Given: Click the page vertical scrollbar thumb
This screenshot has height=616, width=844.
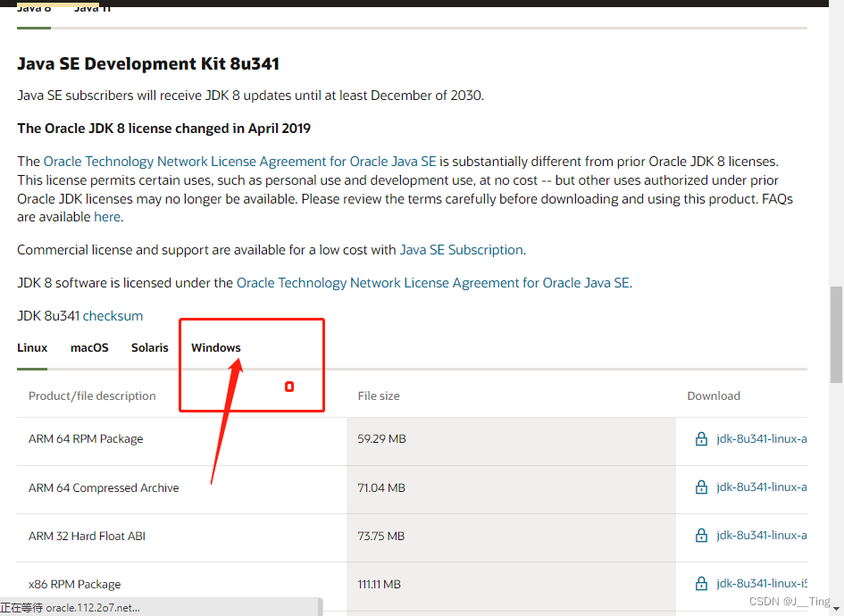Looking at the screenshot, I should click(836, 335).
